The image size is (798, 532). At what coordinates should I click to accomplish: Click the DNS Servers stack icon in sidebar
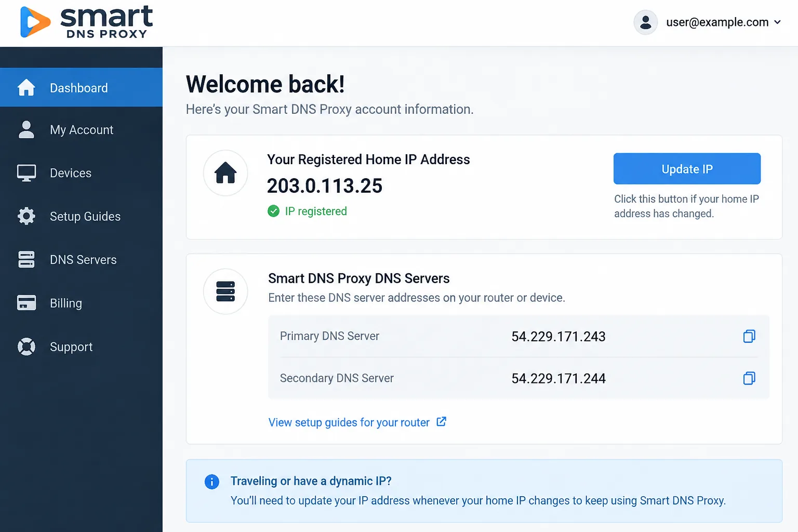(26, 259)
